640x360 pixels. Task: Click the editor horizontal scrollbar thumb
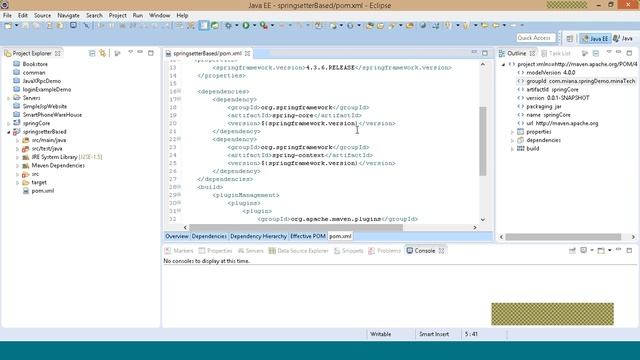tap(296, 227)
